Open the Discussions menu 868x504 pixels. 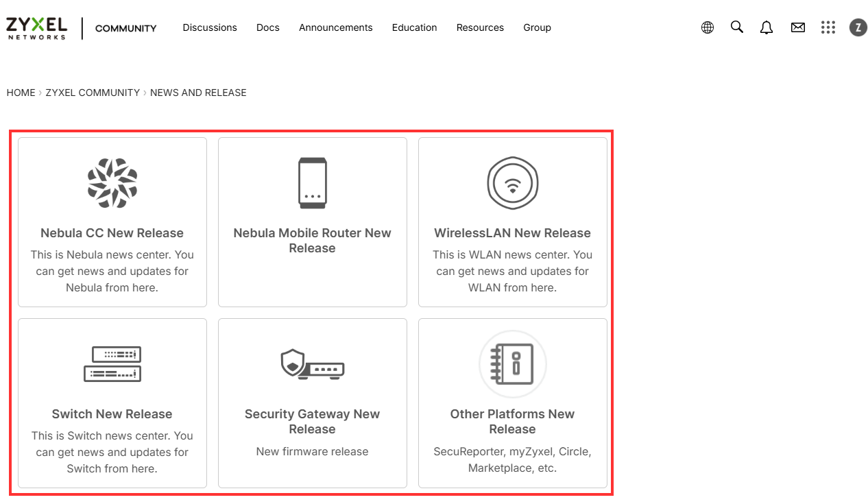coord(210,27)
